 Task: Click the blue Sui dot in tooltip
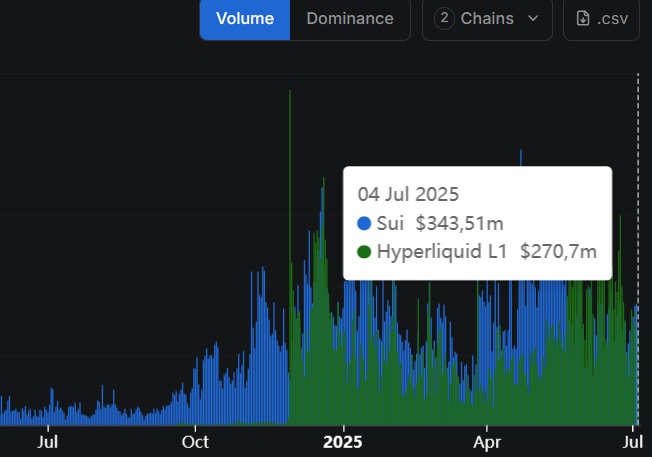tap(364, 223)
